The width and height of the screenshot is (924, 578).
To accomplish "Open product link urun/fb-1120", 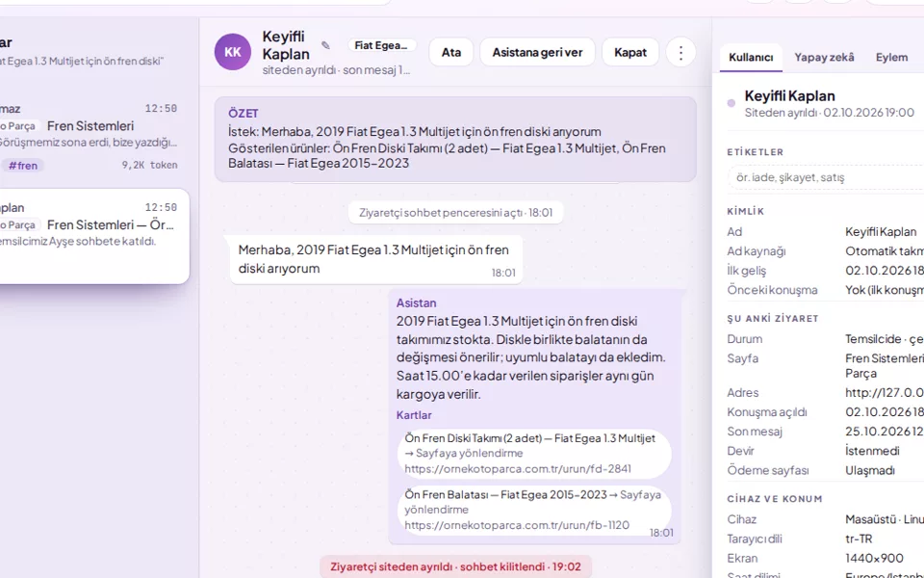I will 516,525.
